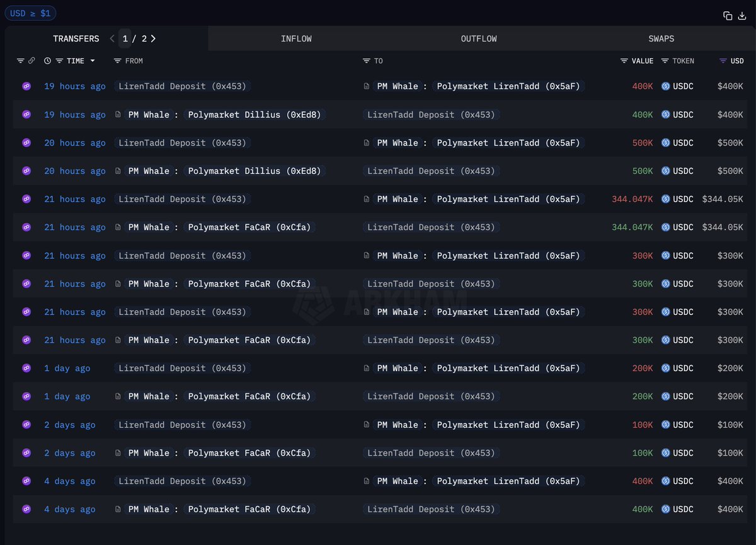The image size is (756, 545).
Task: Click the filter icon next to VALUE
Action: pyautogui.click(x=624, y=61)
